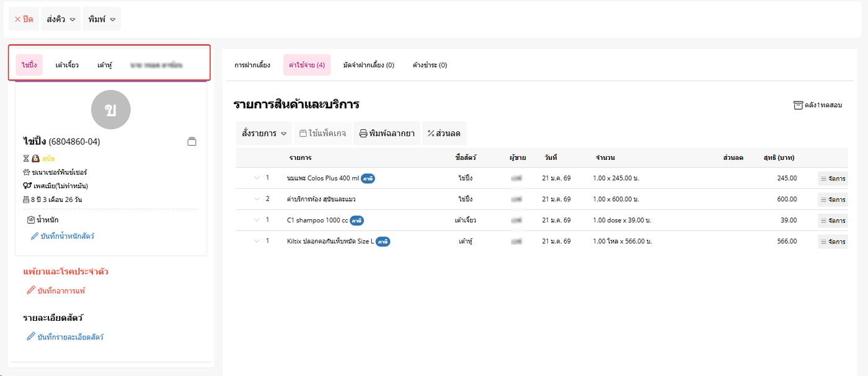Click the blue tax badge on Kiltix row
The image size is (868, 376).
(383, 242)
